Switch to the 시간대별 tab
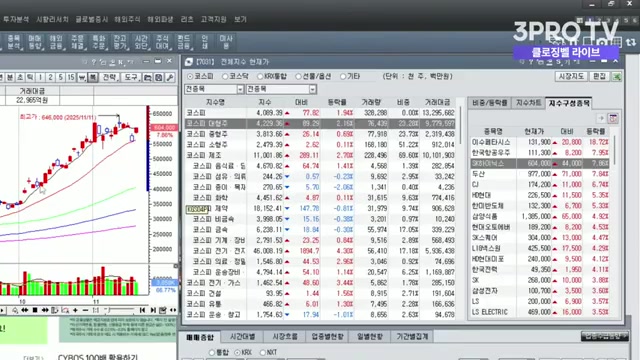The height and width of the screenshot is (360, 640). coord(242,337)
